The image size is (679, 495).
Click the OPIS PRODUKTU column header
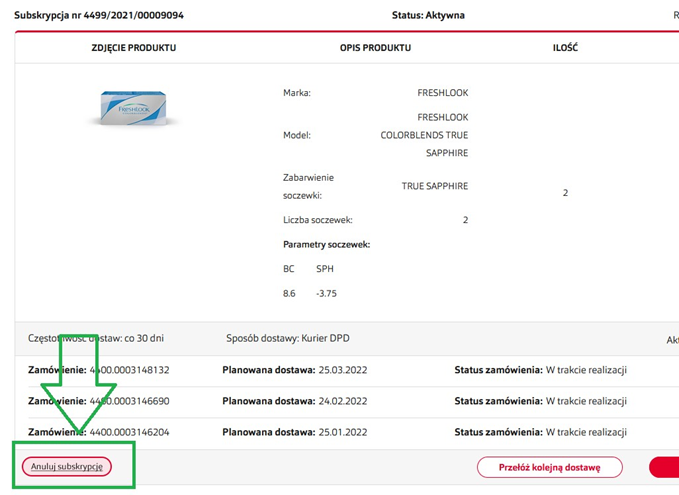click(375, 48)
